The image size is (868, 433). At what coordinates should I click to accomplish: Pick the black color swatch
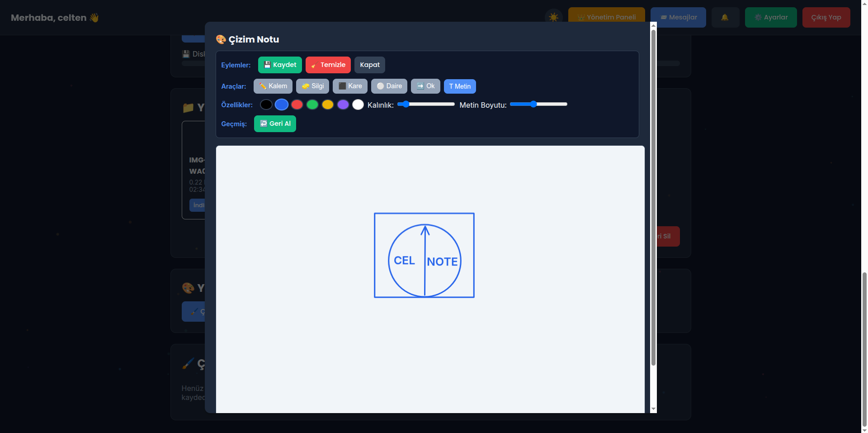266,105
